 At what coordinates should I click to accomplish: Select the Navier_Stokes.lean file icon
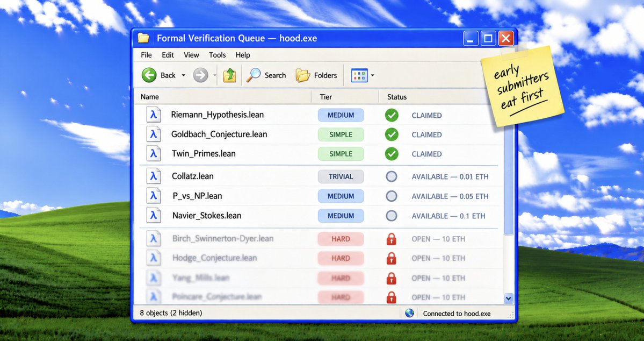pos(154,216)
